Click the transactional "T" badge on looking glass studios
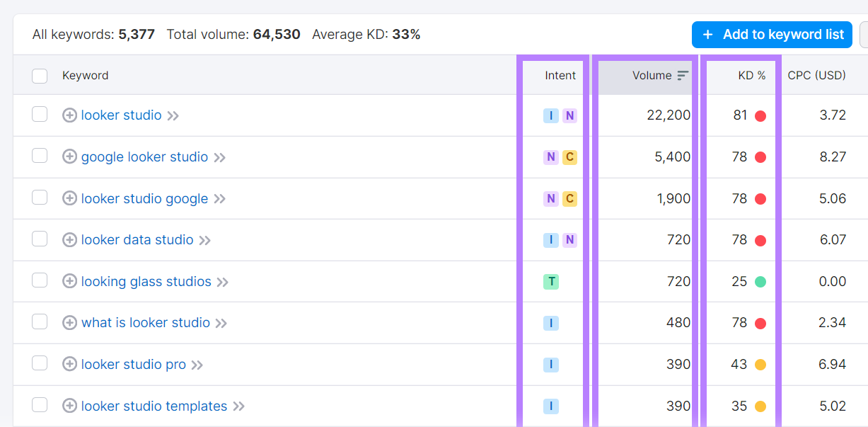 click(x=552, y=281)
